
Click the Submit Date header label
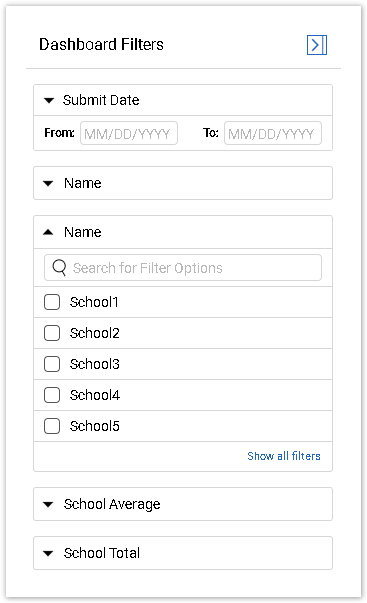[101, 100]
